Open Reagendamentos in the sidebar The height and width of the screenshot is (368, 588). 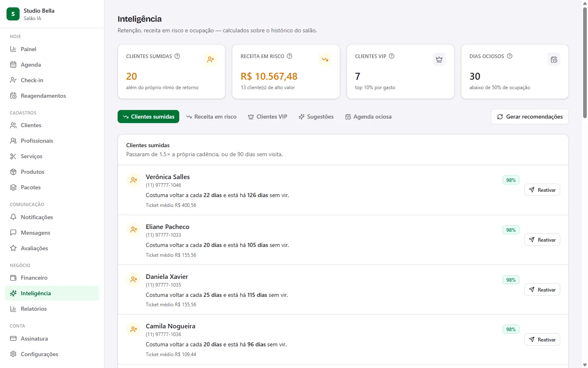(52, 96)
